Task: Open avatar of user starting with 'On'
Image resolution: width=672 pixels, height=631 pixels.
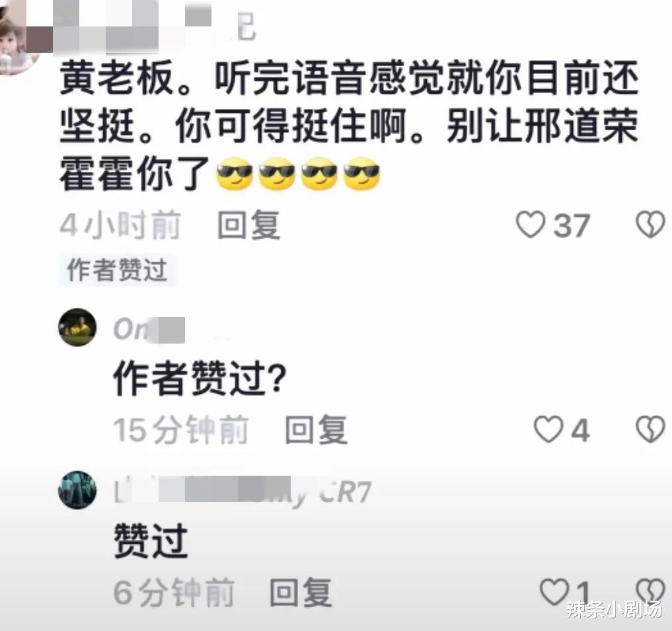Action: [77, 327]
